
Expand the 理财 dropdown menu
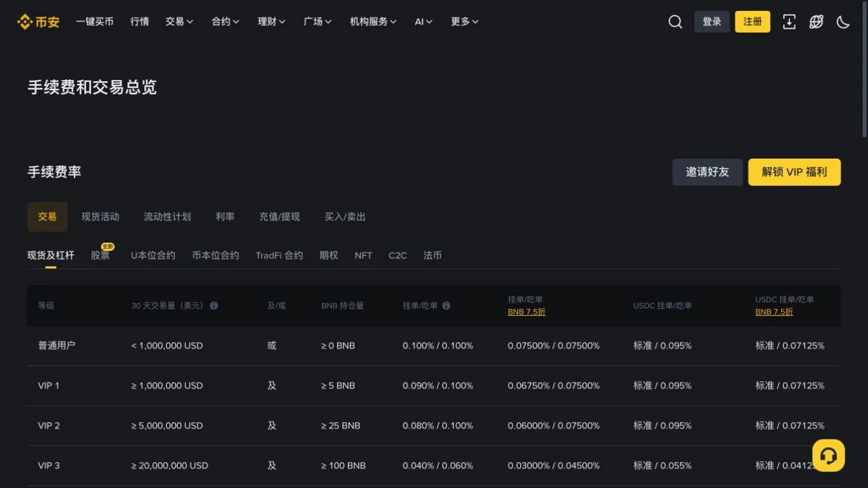click(272, 22)
